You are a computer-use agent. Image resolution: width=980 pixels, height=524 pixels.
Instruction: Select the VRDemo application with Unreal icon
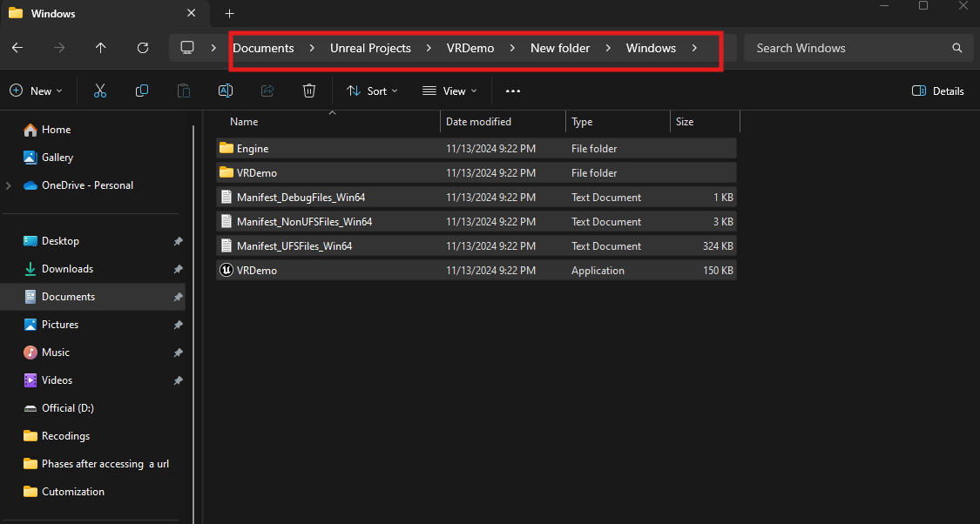click(257, 271)
